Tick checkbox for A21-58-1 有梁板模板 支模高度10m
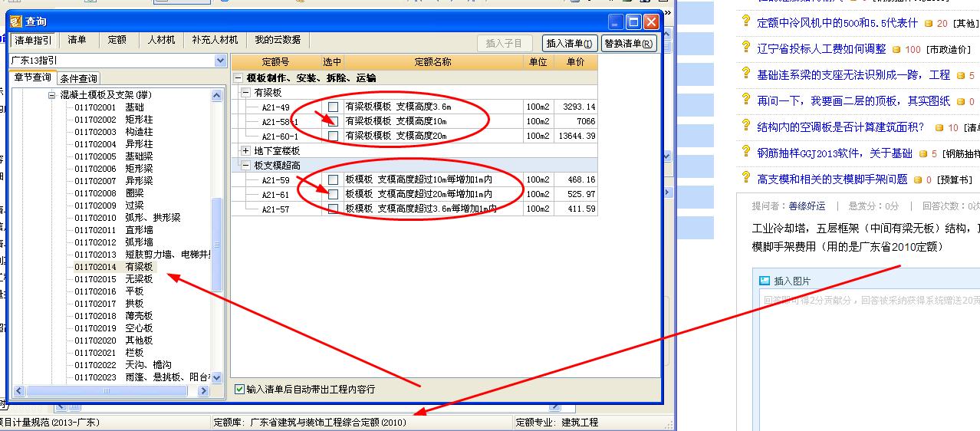This screenshot has height=431, width=980. coord(333,121)
